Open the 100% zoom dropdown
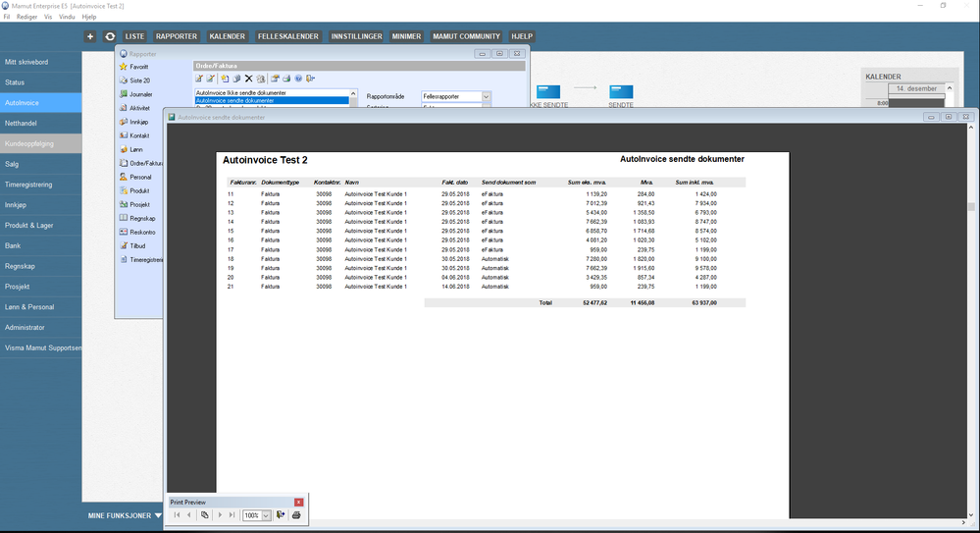 pyautogui.click(x=266, y=515)
